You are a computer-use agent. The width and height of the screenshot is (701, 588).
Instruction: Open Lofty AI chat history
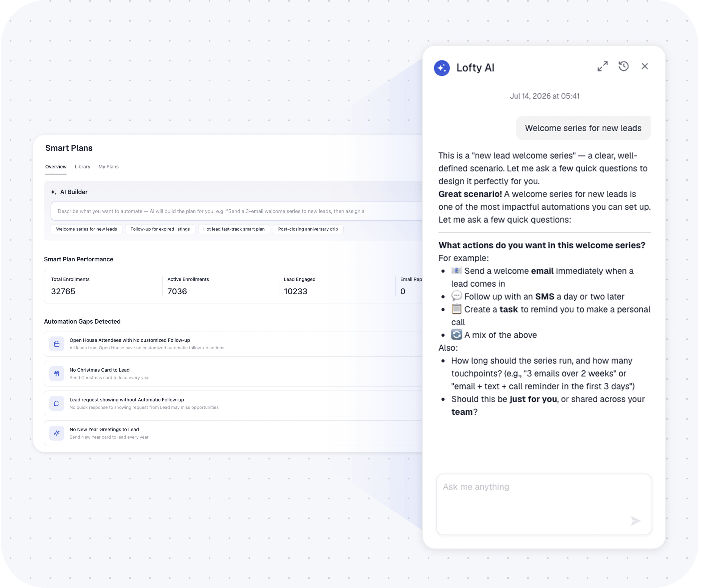point(624,66)
